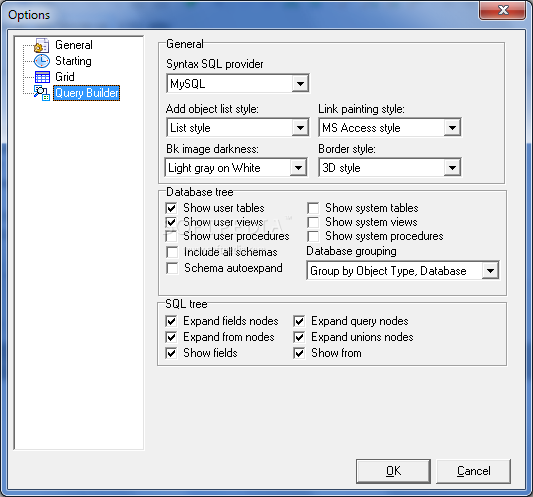
Task: Toggle Expand from nodes checkbox
Action: [171, 337]
